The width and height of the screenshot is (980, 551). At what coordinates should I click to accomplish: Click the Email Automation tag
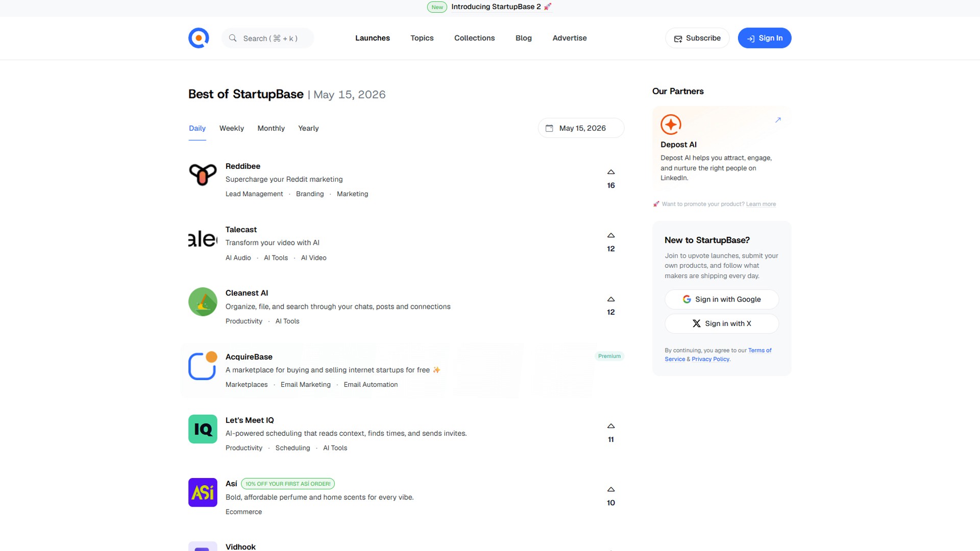pos(371,385)
